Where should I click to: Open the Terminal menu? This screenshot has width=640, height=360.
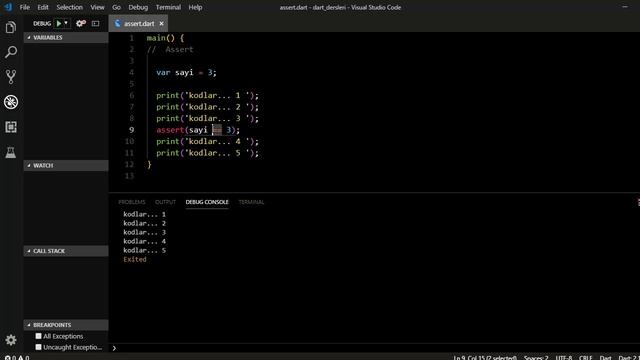click(x=168, y=7)
